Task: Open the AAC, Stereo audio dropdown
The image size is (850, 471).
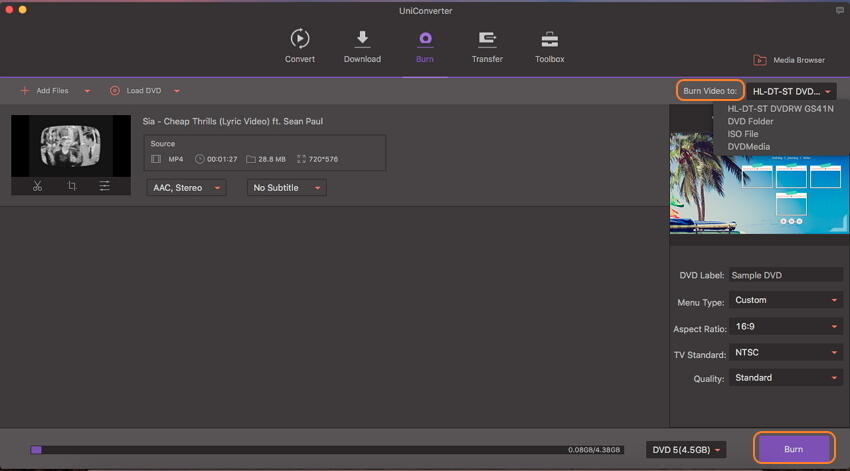Action: click(186, 188)
